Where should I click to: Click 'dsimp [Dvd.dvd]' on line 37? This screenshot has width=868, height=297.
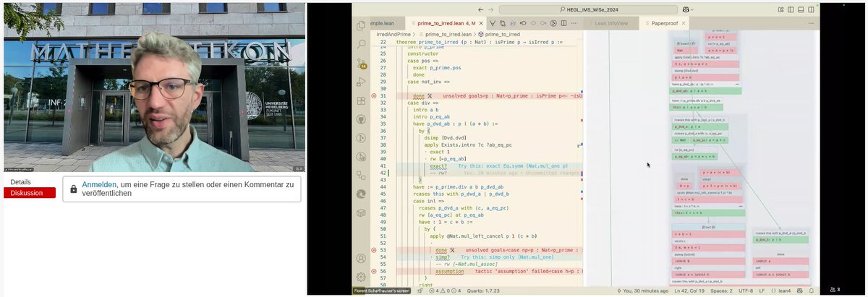(x=446, y=138)
